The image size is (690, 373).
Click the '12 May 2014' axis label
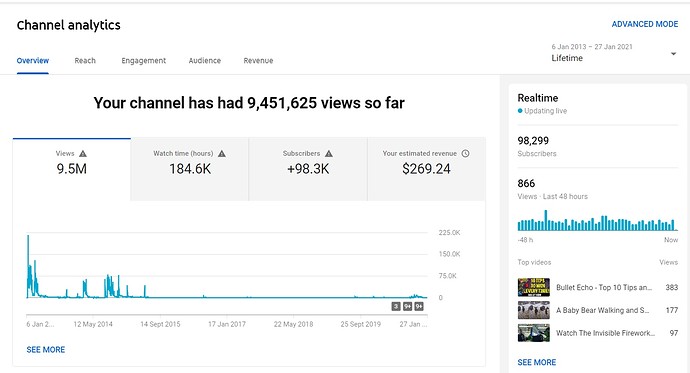[93, 324]
